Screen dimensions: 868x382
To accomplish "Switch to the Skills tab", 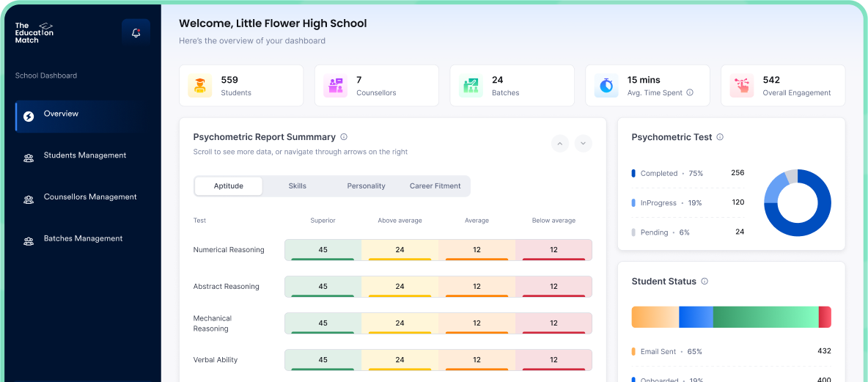I will click(x=297, y=186).
